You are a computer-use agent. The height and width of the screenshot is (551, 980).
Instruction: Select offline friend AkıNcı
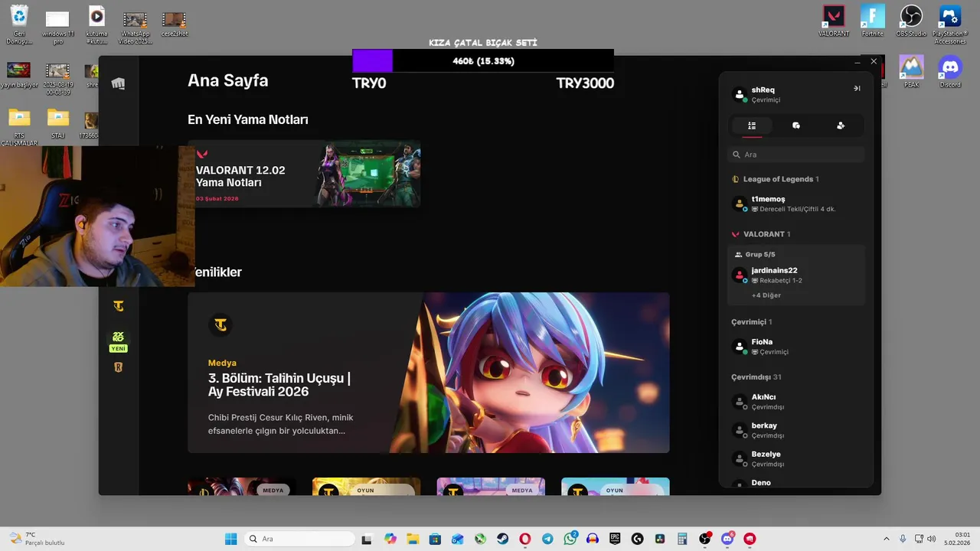point(796,402)
